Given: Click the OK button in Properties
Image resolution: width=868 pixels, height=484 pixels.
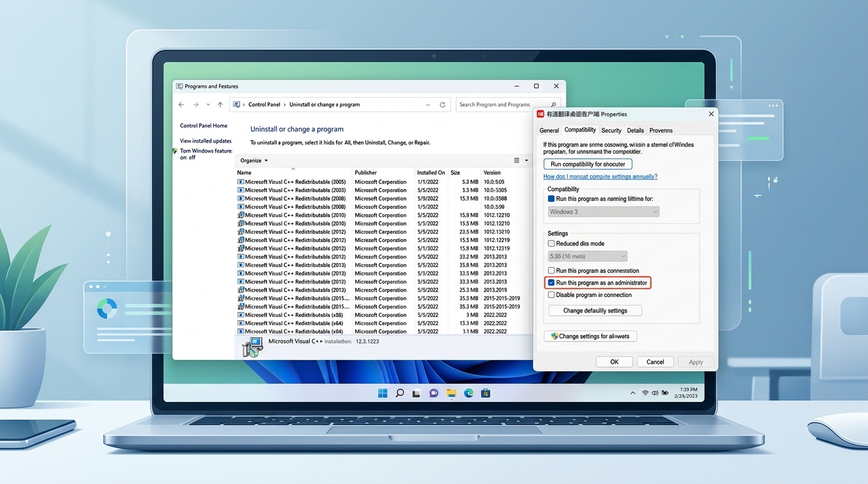Looking at the screenshot, I should click(614, 362).
